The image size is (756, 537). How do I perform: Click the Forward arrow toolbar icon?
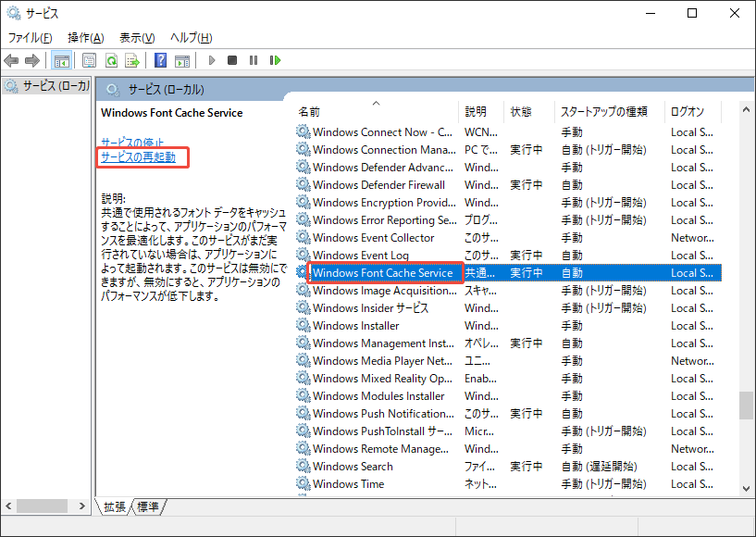[x=32, y=60]
